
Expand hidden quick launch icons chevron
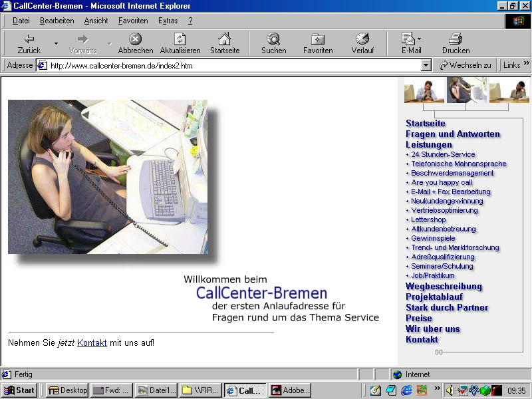click(437, 388)
